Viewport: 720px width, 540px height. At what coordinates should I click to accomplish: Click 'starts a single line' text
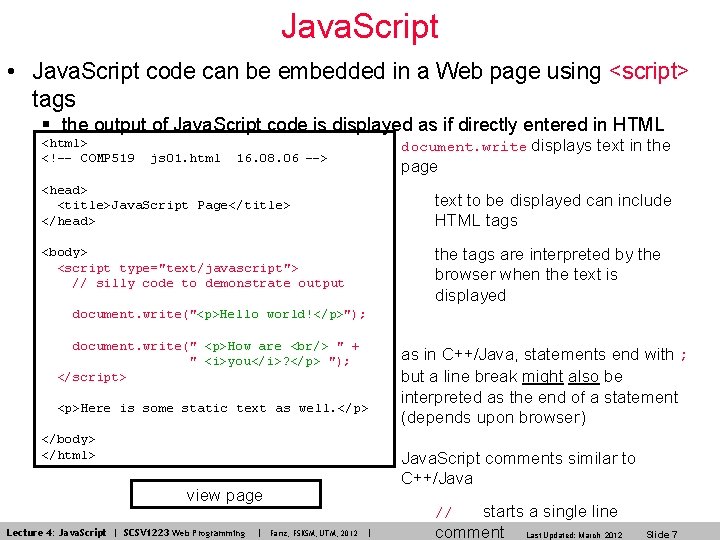tap(550, 511)
